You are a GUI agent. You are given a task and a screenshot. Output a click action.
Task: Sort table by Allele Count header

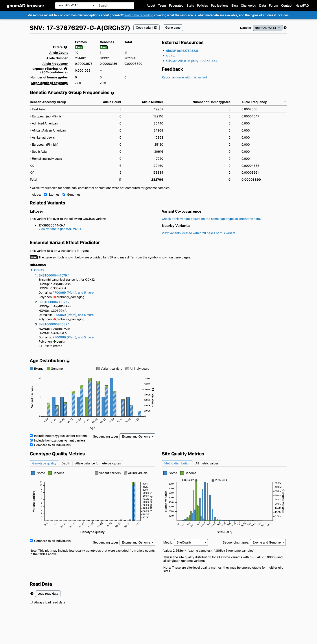pyautogui.click(x=112, y=102)
